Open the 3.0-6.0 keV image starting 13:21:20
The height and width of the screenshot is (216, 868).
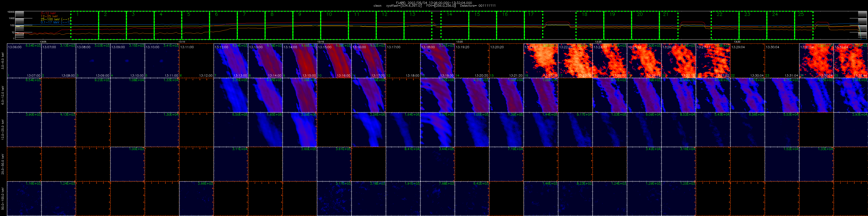[541, 61]
